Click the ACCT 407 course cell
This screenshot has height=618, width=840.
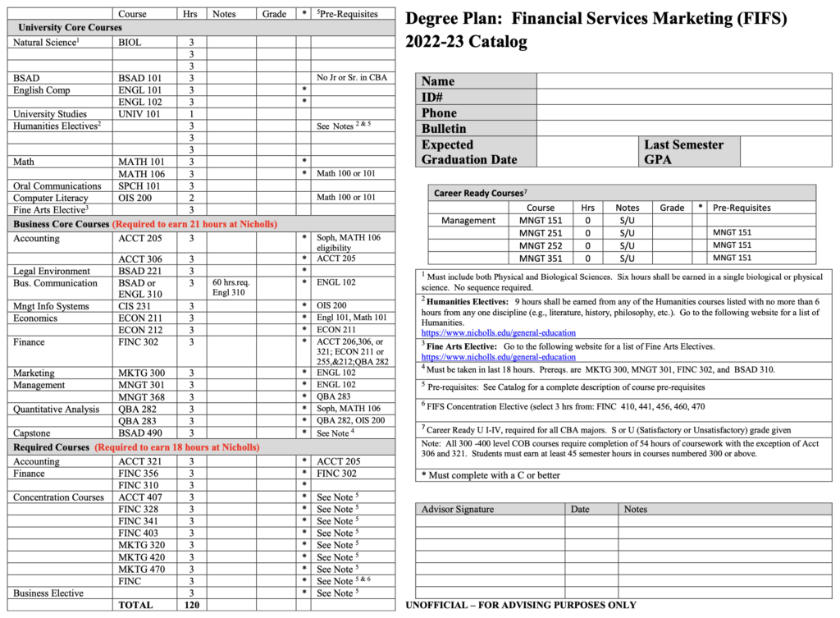[x=144, y=497]
